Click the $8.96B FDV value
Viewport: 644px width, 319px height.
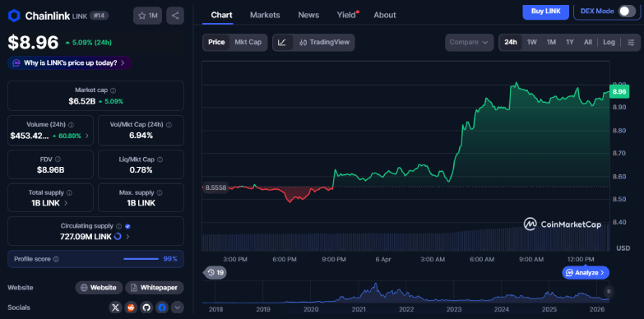coord(50,169)
